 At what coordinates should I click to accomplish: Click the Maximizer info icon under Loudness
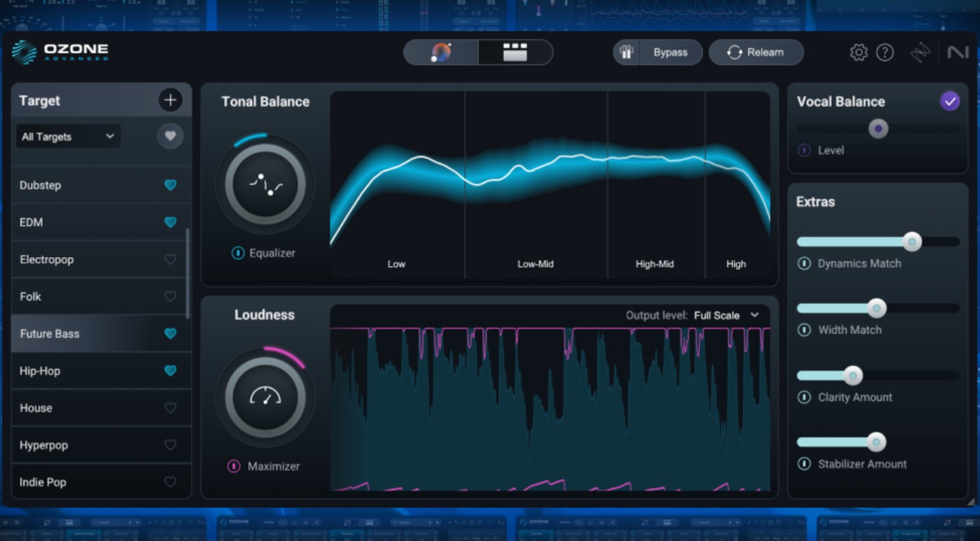tap(234, 466)
